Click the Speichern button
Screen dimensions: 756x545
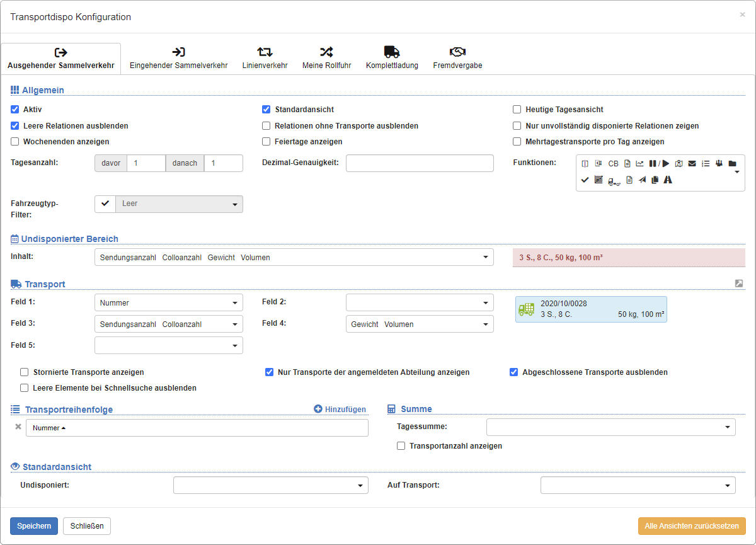coord(34,526)
